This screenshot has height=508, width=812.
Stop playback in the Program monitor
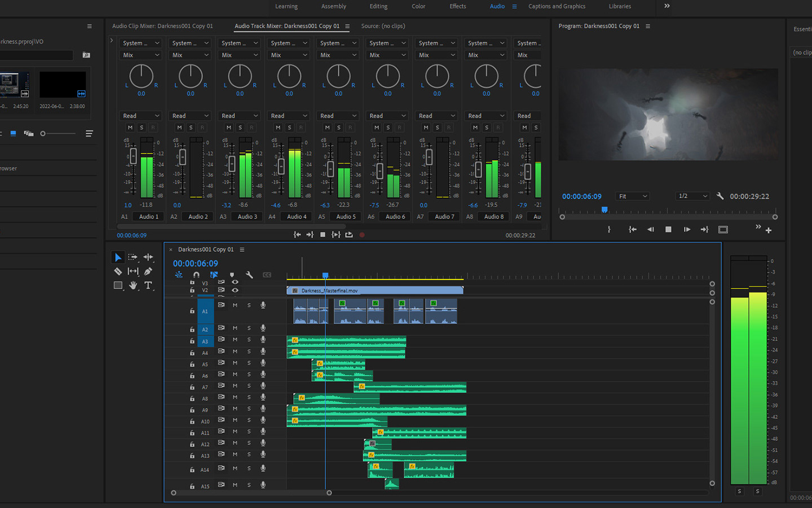[x=668, y=229]
